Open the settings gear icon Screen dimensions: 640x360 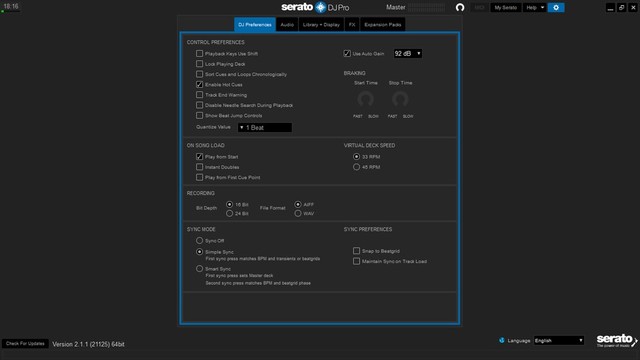click(x=556, y=7)
